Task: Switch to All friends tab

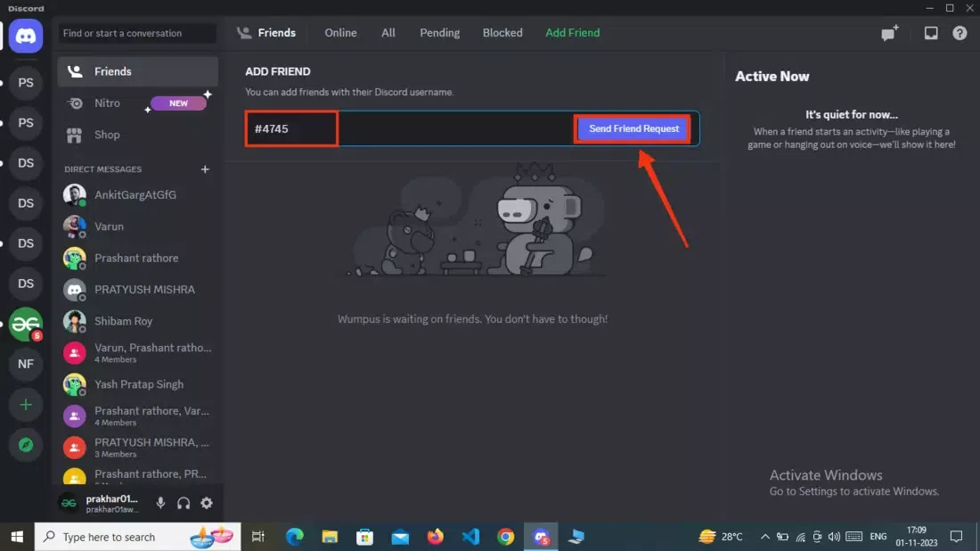Action: (388, 33)
